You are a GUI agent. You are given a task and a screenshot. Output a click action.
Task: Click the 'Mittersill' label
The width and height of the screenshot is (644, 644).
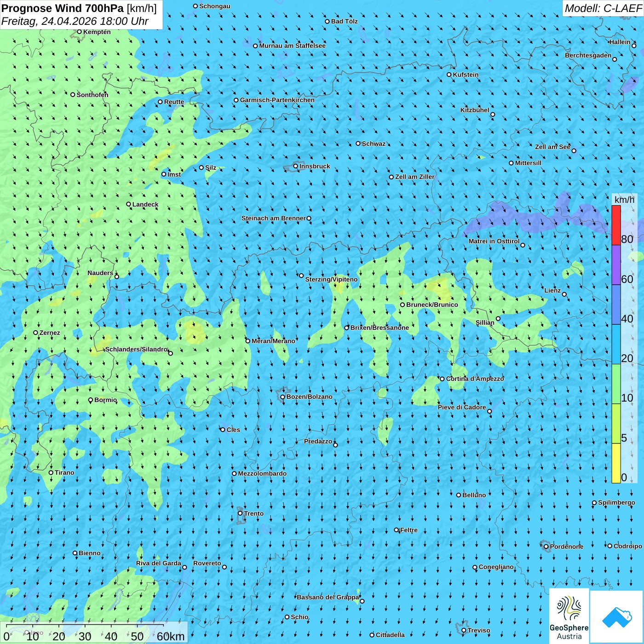click(x=529, y=163)
